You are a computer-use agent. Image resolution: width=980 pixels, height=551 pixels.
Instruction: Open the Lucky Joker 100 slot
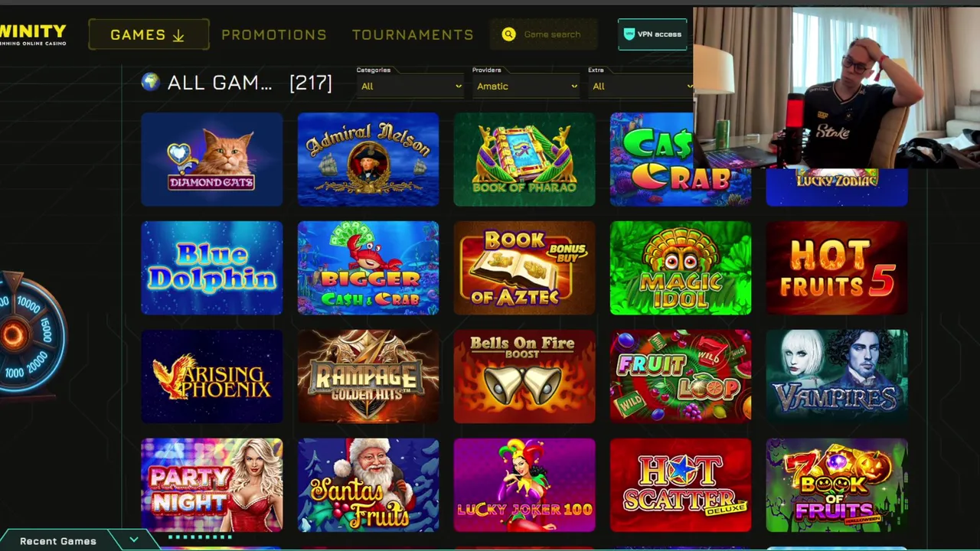524,485
